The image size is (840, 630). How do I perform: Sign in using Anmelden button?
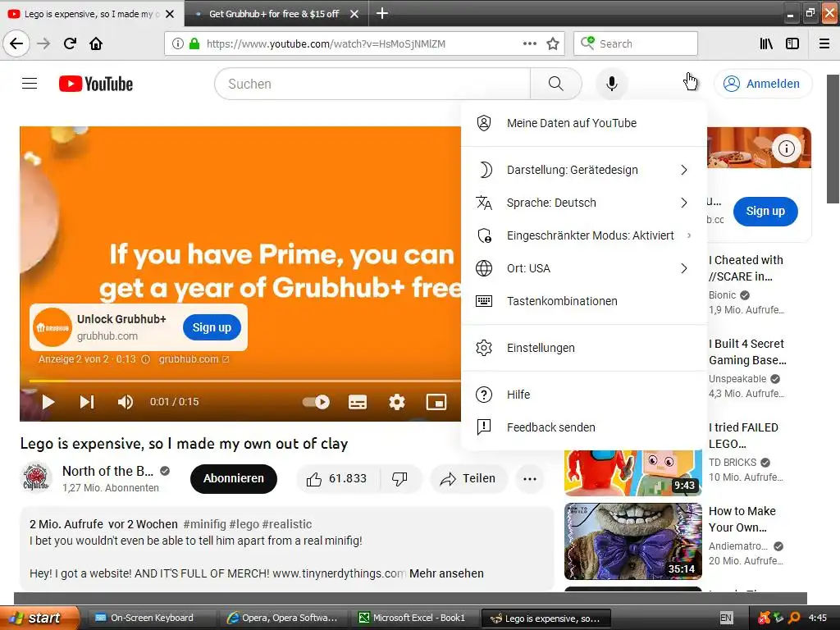point(763,84)
